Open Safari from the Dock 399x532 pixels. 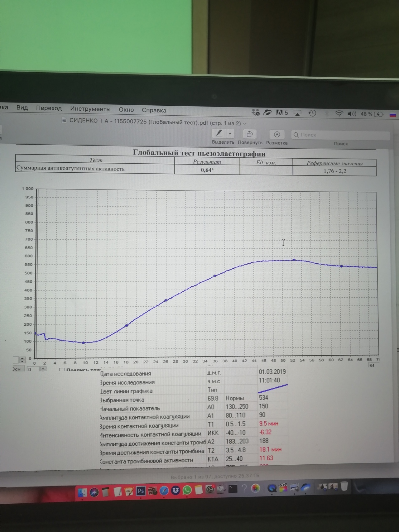tap(164, 491)
